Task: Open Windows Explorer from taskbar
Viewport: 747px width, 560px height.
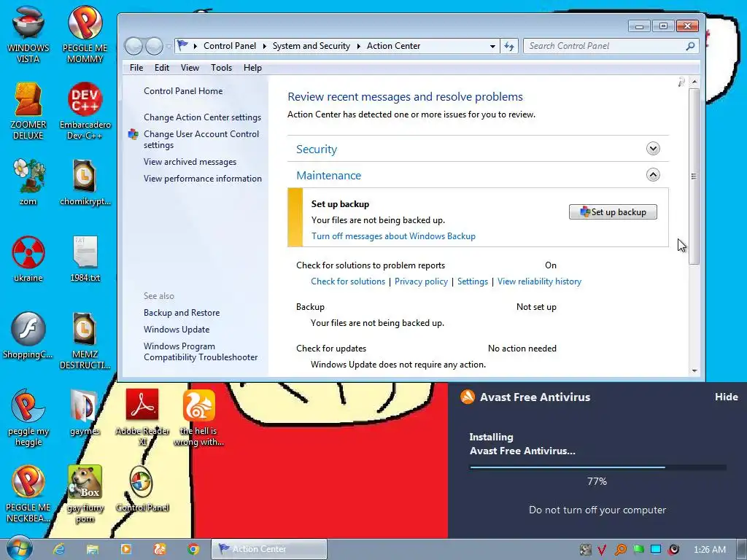Action: click(x=93, y=549)
